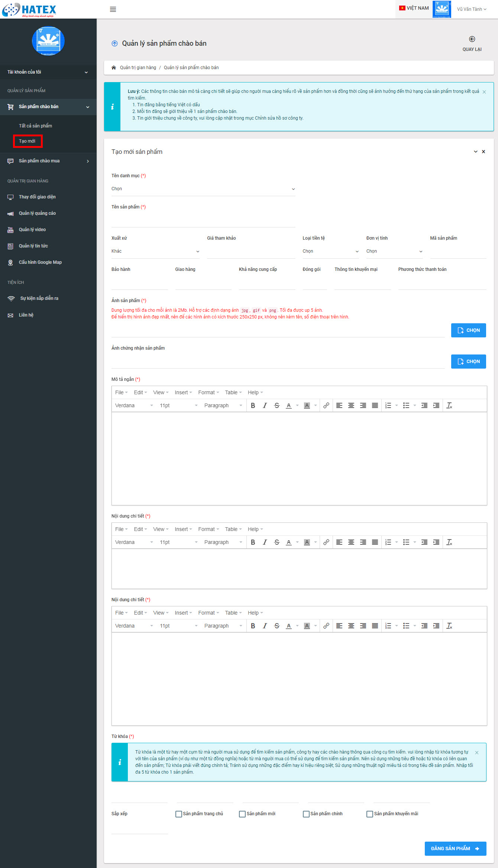Align center in the Mô tả ngắn editor
The height and width of the screenshot is (868, 498).
[351, 405]
